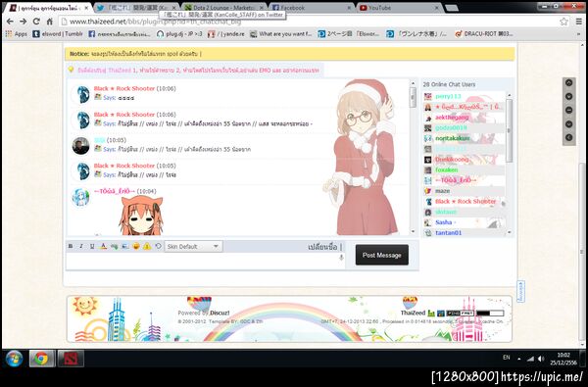Open the yande.re bookmark
Screen dimensions: 588x387
pos(226,33)
